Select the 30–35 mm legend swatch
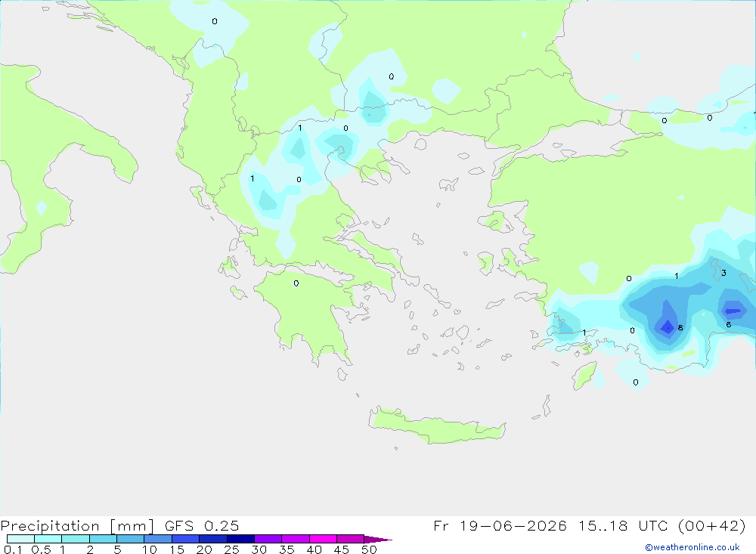 (268, 539)
